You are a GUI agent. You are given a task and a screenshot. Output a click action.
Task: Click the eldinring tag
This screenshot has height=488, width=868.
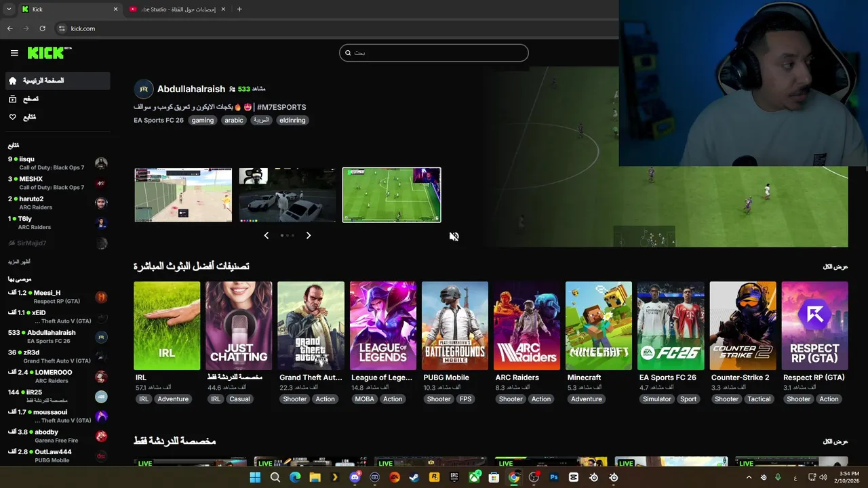click(x=292, y=120)
